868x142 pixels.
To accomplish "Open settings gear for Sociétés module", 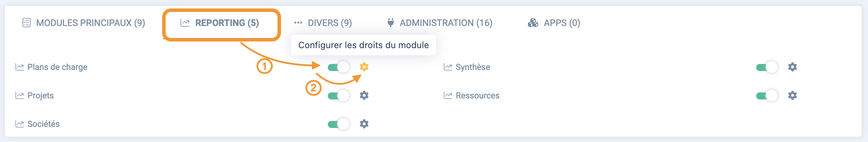I will point(364,124).
